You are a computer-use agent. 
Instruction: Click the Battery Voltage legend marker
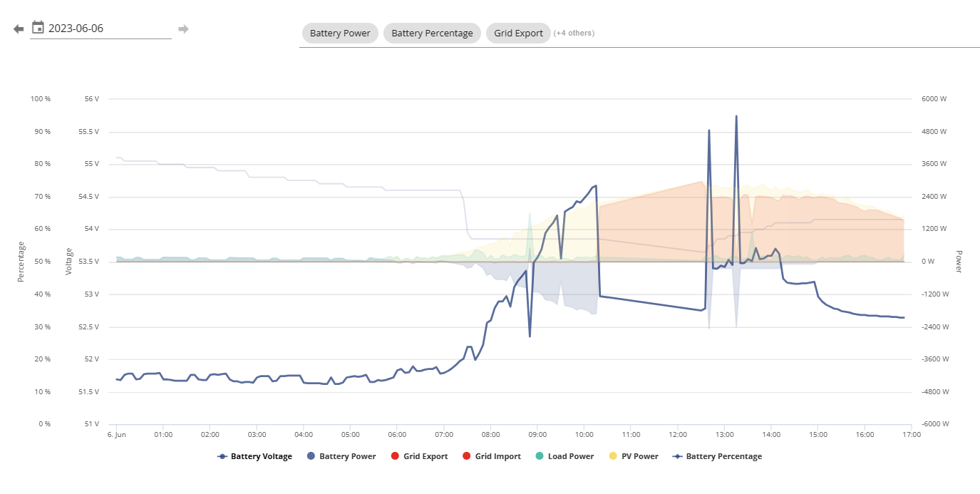point(222,456)
